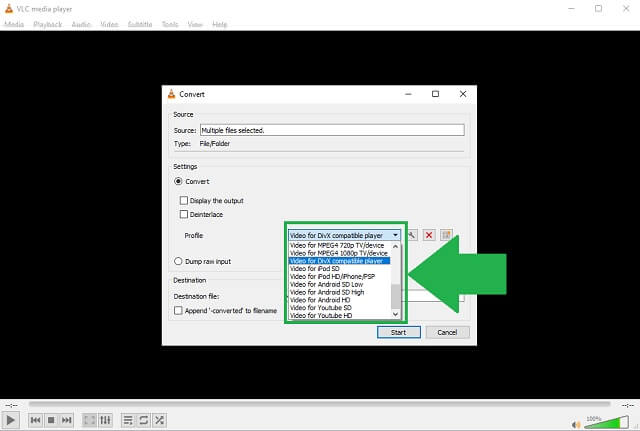Choose Video for MPEG4 1080p TV/device
The width and height of the screenshot is (640, 431).
[x=340, y=253]
